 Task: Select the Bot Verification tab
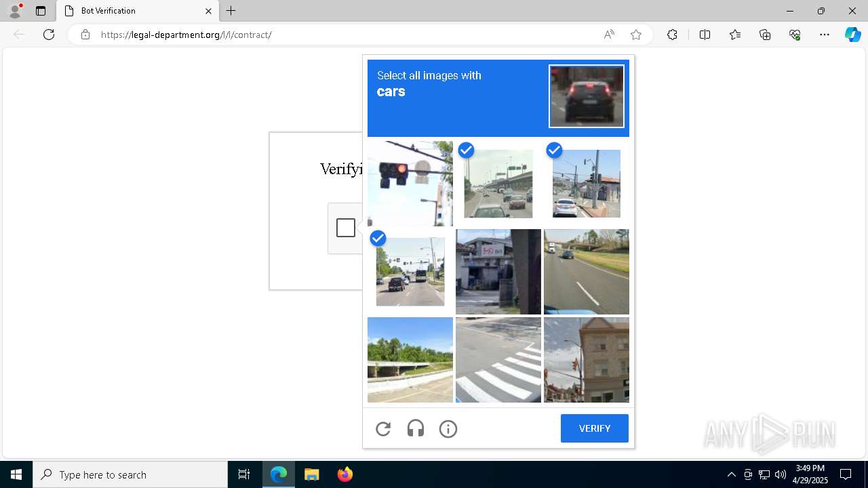[138, 11]
